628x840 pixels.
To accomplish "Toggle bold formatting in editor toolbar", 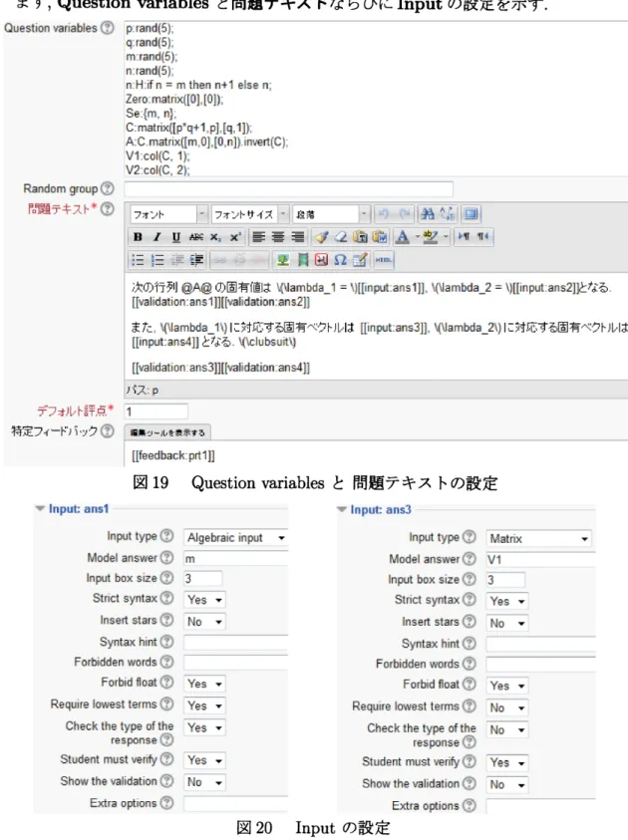I will (138, 237).
